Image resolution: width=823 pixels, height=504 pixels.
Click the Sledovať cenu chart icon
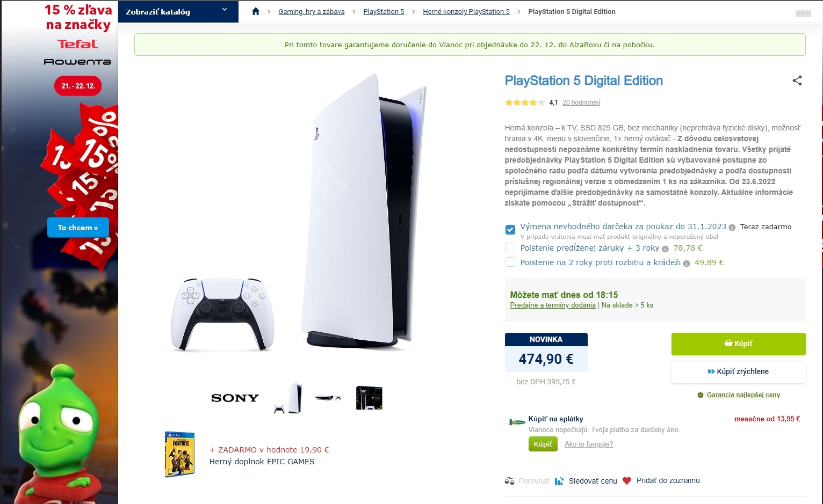(x=559, y=481)
